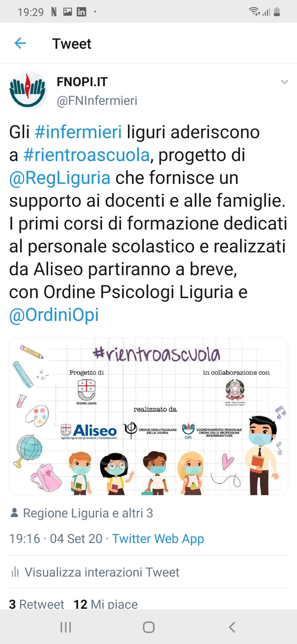Open the #rientroascuola hashtag link
This screenshot has width=297, height=644.
pos(87,155)
